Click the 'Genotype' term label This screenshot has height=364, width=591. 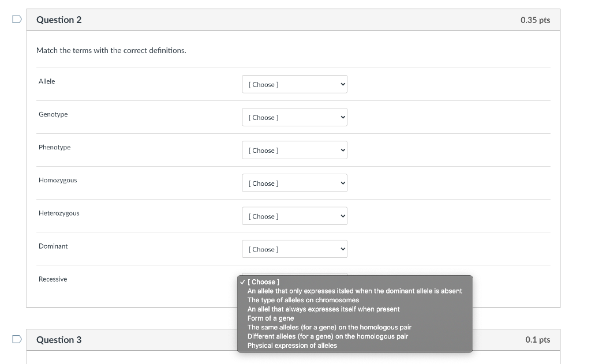[53, 115]
